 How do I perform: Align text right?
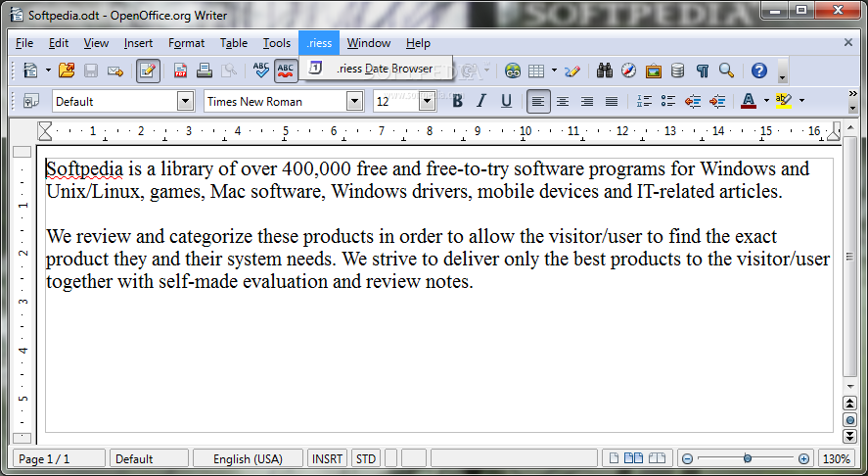tap(587, 101)
